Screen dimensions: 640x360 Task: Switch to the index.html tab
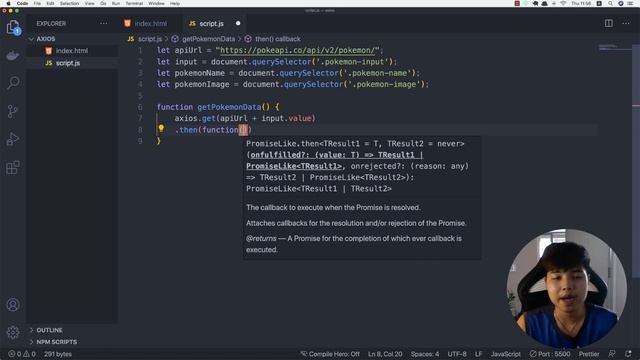pos(151,24)
